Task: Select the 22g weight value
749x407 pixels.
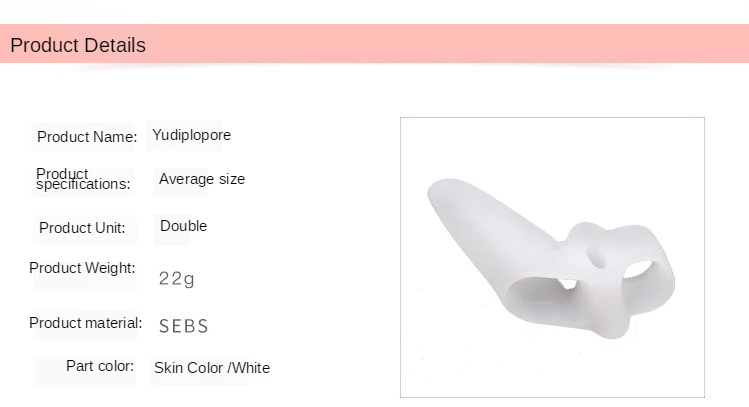Action: [x=177, y=278]
